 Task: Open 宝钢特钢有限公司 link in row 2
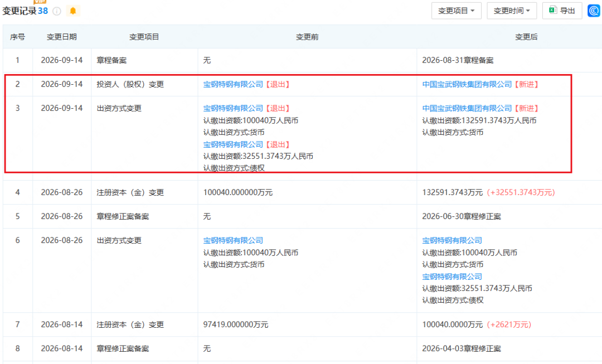(x=233, y=84)
